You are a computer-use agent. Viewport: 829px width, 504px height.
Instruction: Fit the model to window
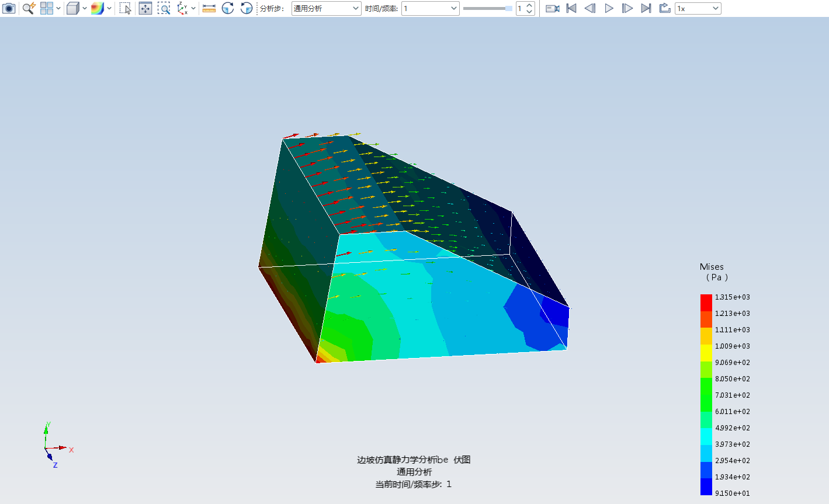click(145, 8)
